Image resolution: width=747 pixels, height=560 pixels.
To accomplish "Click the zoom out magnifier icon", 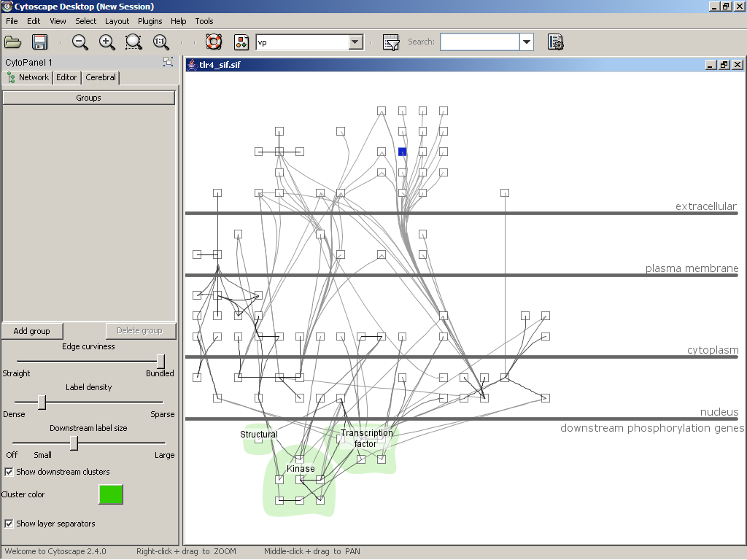I will (x=80, y=42).
